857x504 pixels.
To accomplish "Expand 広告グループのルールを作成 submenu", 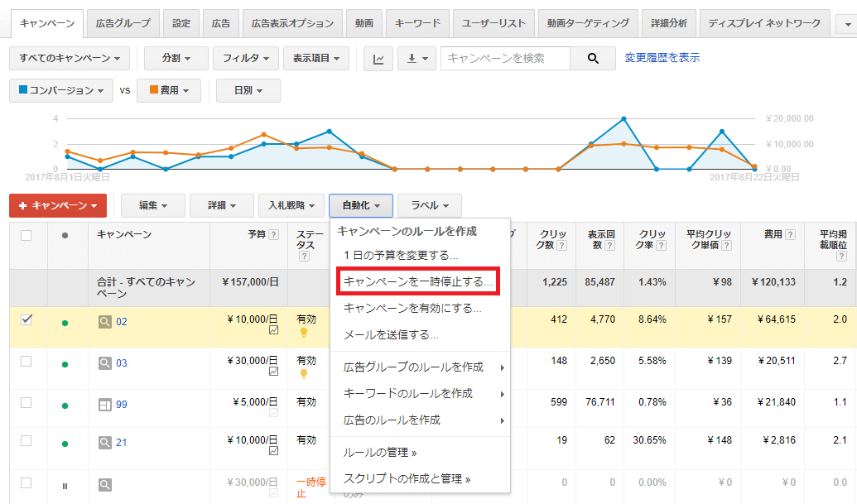I will 421,367.
